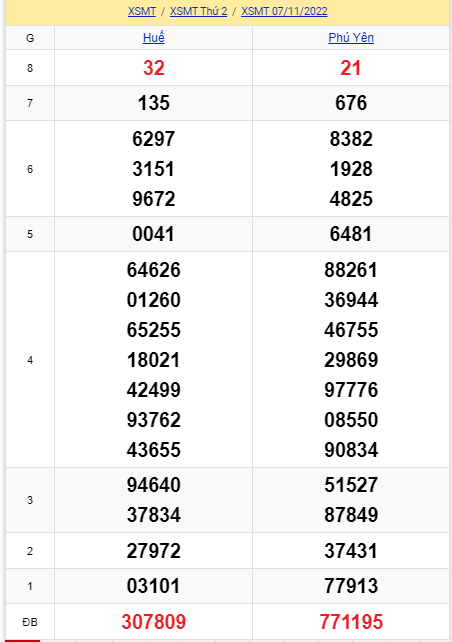Click the Huế prize 5 number 0041
Image resolution: width=452 pixels, height=642 pixels.
pyautogui.click(x=154, y=234)
